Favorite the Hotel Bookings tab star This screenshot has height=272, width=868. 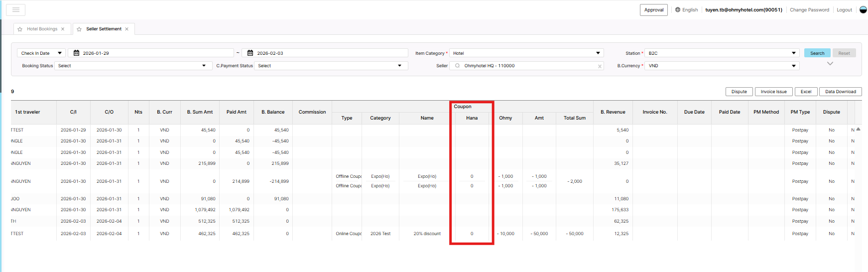(20, 29)
